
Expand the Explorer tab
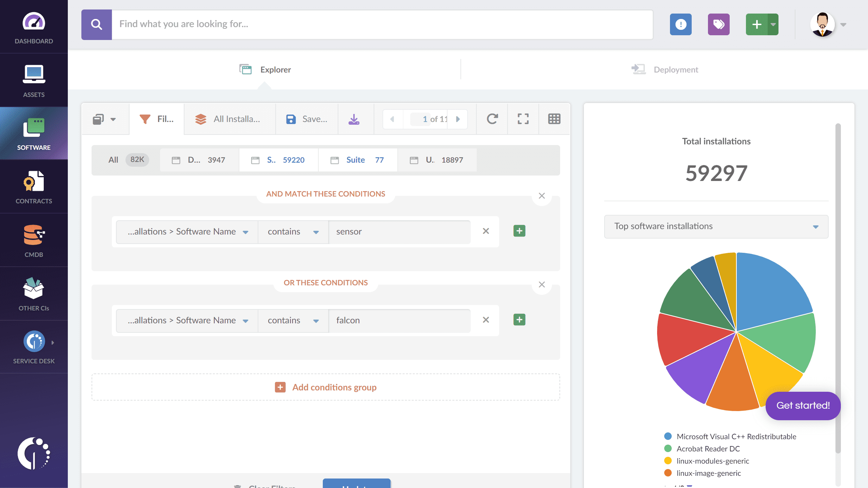tap(264, 69)
